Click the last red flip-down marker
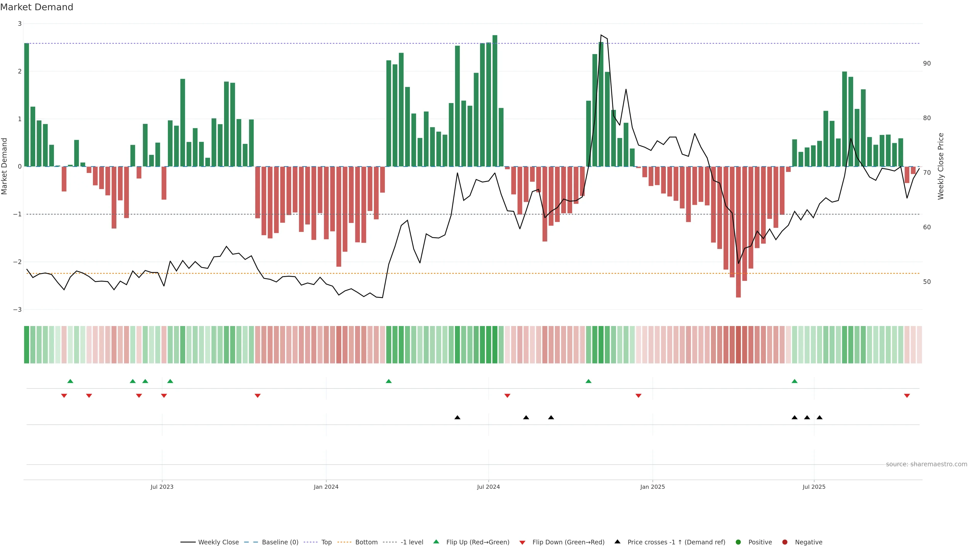980x551 pixels. (907, 396)
